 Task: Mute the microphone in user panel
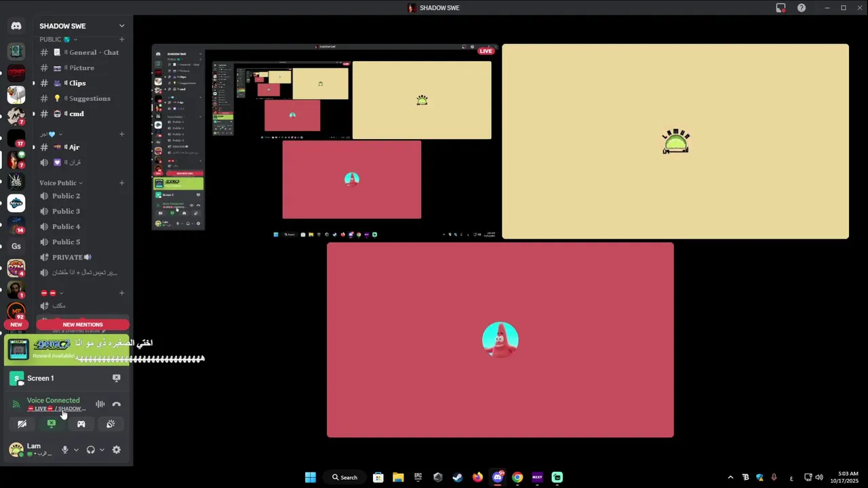click(x=65, y=449)
